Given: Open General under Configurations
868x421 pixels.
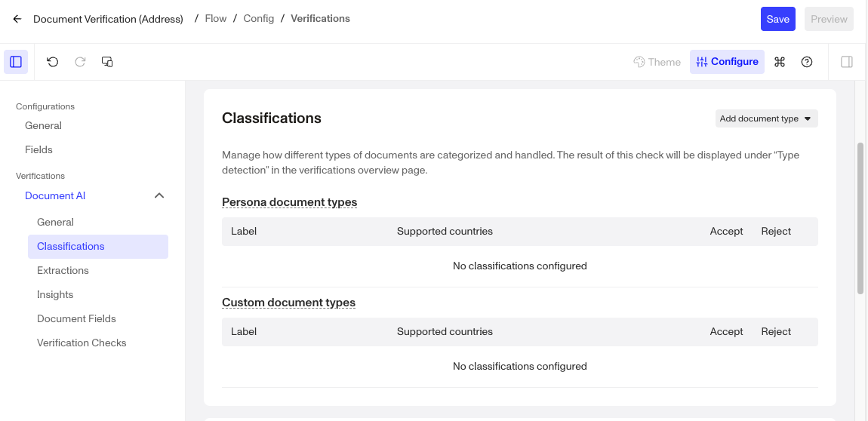Looking at the screenshot, I should pos(43,125).
